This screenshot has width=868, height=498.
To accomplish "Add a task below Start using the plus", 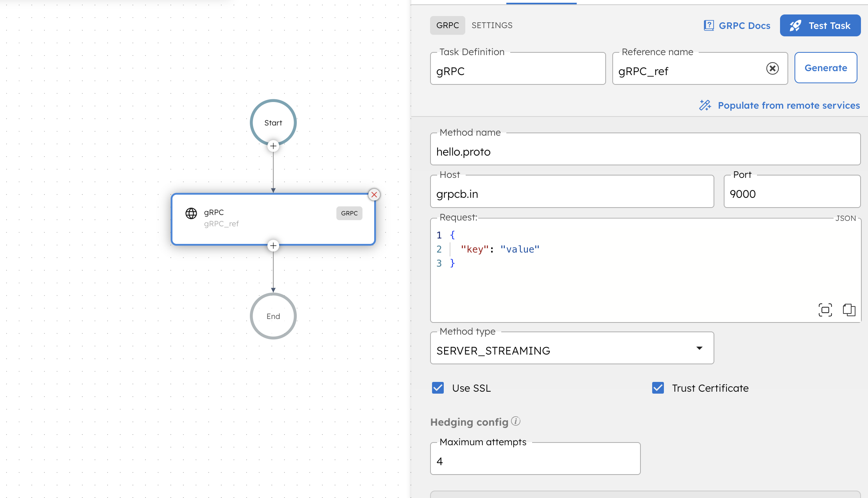I will pyautogui.click(x=273, y=146).
